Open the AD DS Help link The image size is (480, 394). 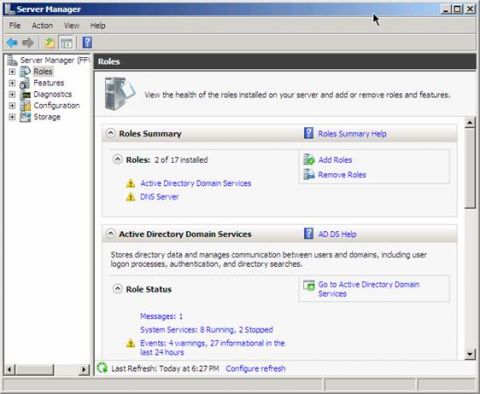pyautogui.click(x=337, y=234)
